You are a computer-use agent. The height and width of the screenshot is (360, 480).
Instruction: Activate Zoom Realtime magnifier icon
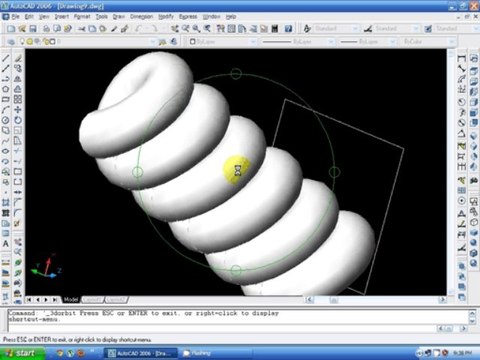tap(185, 29)
